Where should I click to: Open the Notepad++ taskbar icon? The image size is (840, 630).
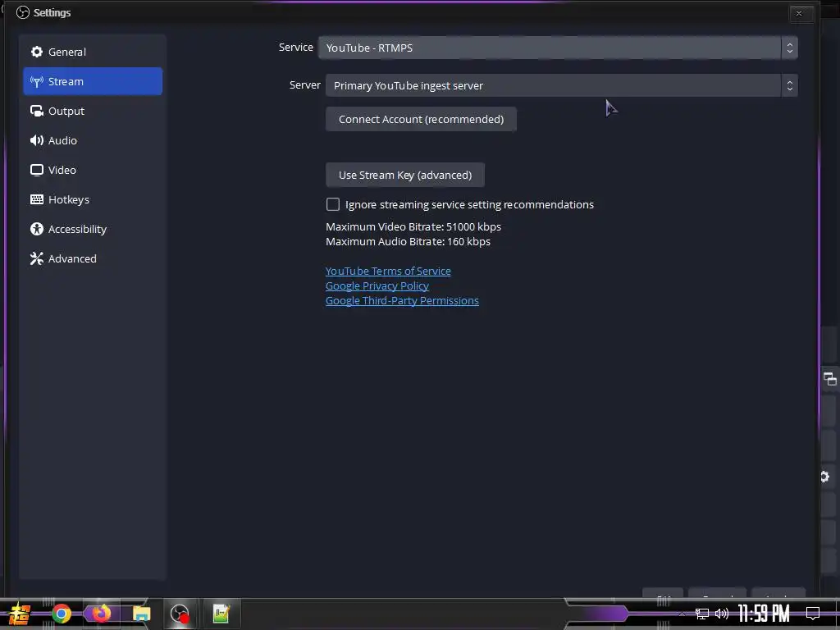coord(221,614)
